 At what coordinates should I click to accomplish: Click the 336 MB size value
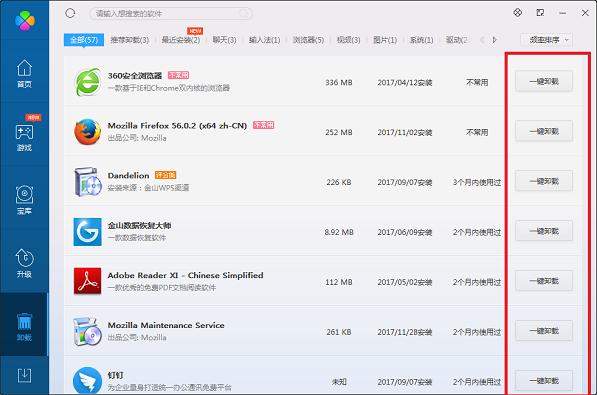pos(339,82)
